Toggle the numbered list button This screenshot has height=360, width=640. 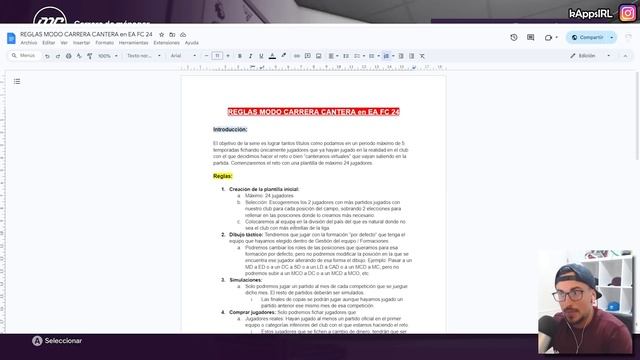pos(386,56)
